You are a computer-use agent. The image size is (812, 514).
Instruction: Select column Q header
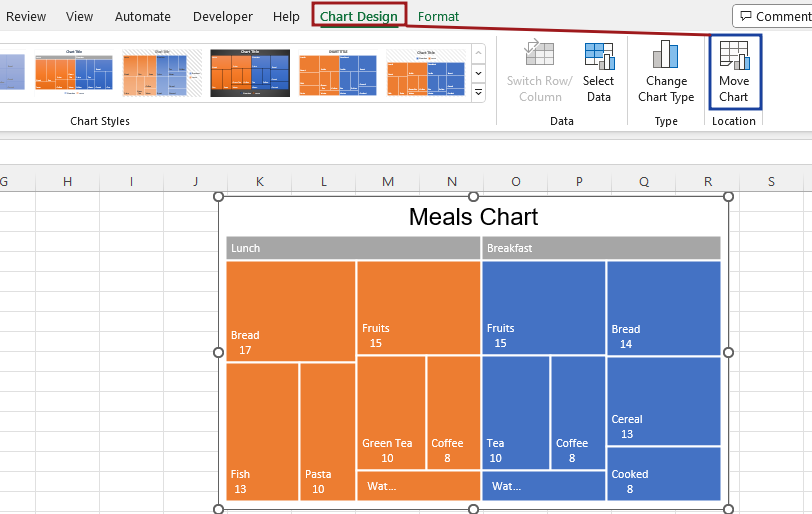tap(644, 181)
